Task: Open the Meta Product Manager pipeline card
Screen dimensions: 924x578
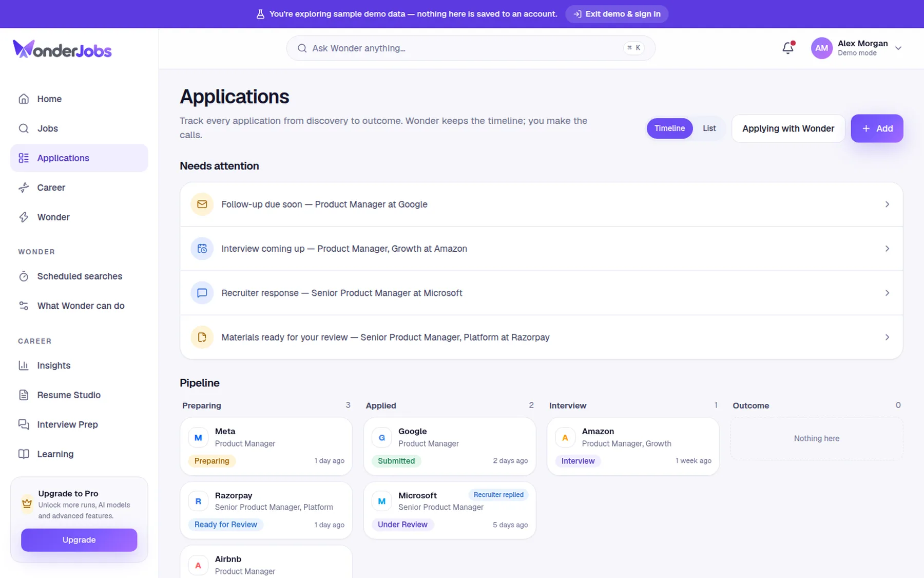Action: coord(266,446)
